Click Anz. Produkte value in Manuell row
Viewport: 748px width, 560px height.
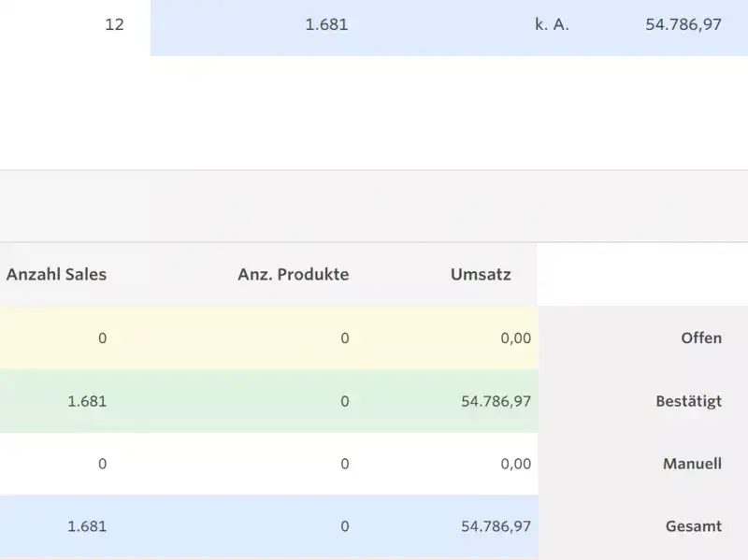coord(344,464)
